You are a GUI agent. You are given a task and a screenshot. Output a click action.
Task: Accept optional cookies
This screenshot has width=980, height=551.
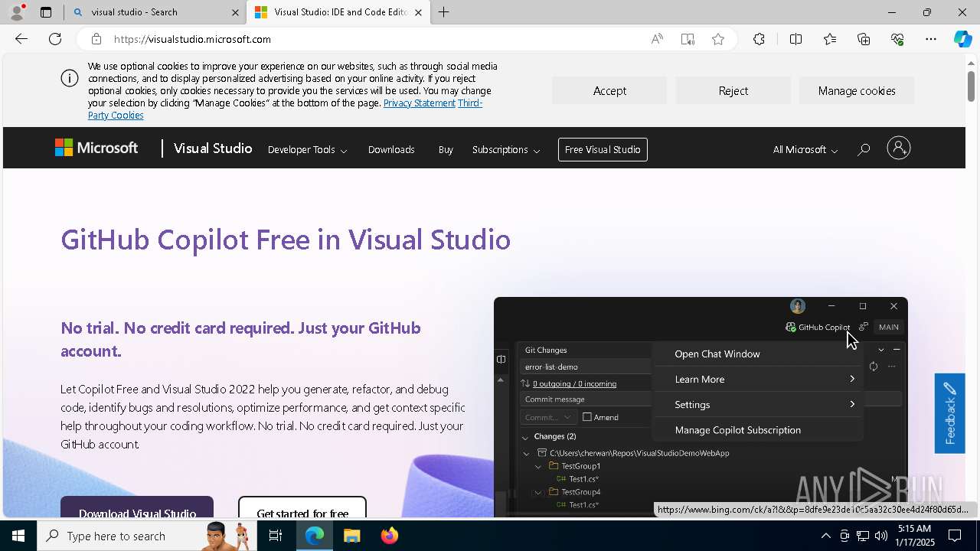tap(609, 90)
